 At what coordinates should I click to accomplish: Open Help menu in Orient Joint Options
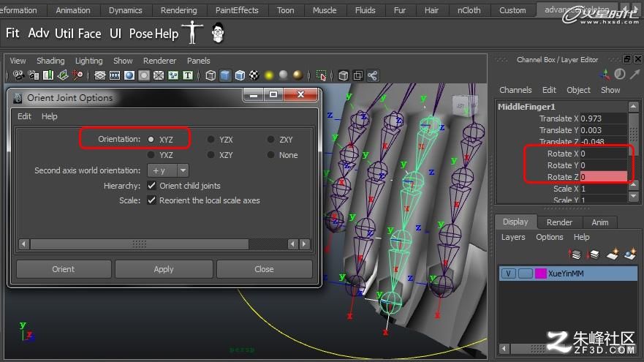(49, 116)
